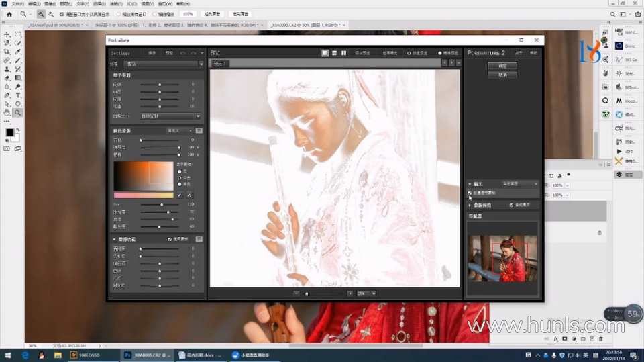Viewport: 644px width, 362px height.
Task: Click the zoom-in magnifier in options bar
Action: coord(41,14)
